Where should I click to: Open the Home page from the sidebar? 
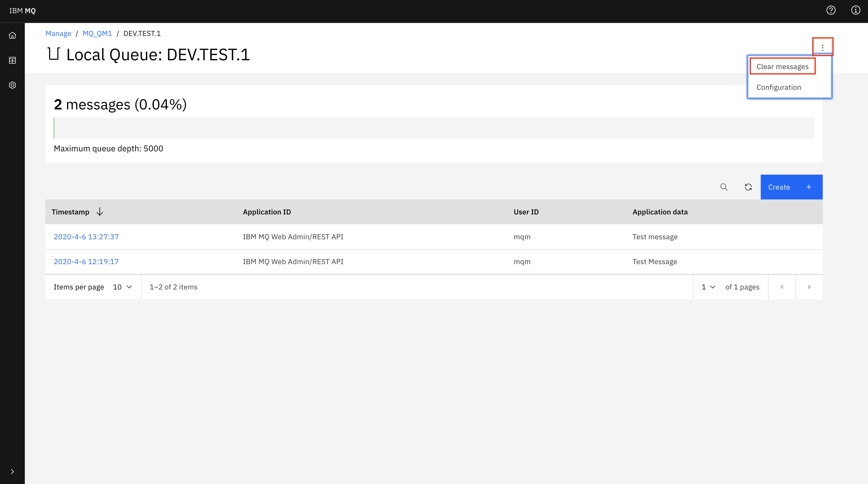point(12,35)
